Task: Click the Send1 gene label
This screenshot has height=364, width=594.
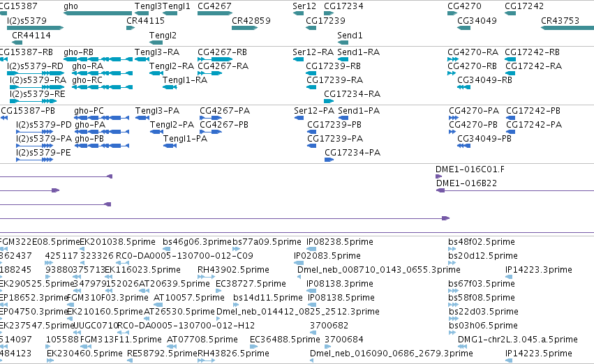Action: point(350,35)
